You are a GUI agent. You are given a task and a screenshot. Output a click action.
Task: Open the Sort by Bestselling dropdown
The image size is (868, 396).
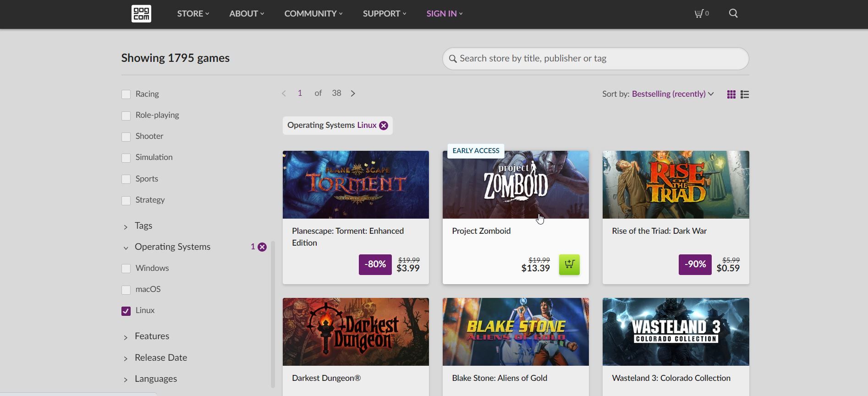point(672,94)
